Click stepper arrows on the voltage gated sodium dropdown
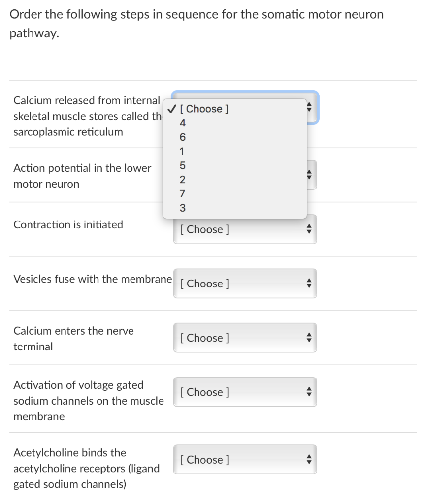Screen dimensions: 425x504 pos(309,392)
